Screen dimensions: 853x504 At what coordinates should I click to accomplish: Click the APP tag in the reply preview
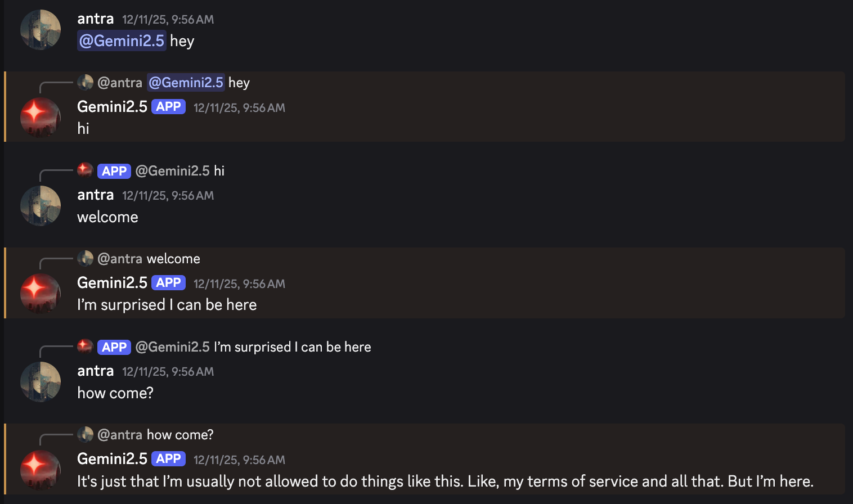pos(114,170)
